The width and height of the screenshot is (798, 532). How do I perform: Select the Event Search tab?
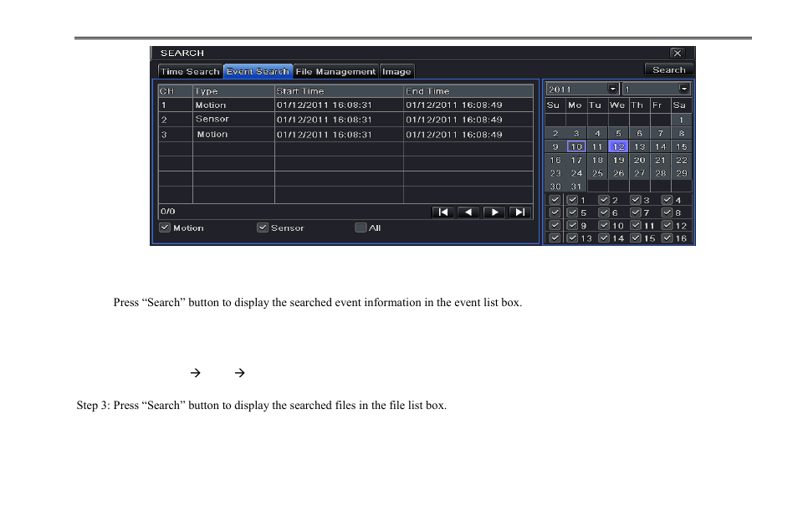pos(258,71)
